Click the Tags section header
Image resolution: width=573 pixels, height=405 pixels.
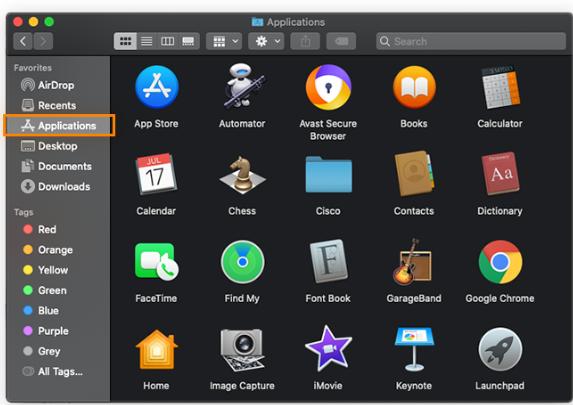[24, 212]
